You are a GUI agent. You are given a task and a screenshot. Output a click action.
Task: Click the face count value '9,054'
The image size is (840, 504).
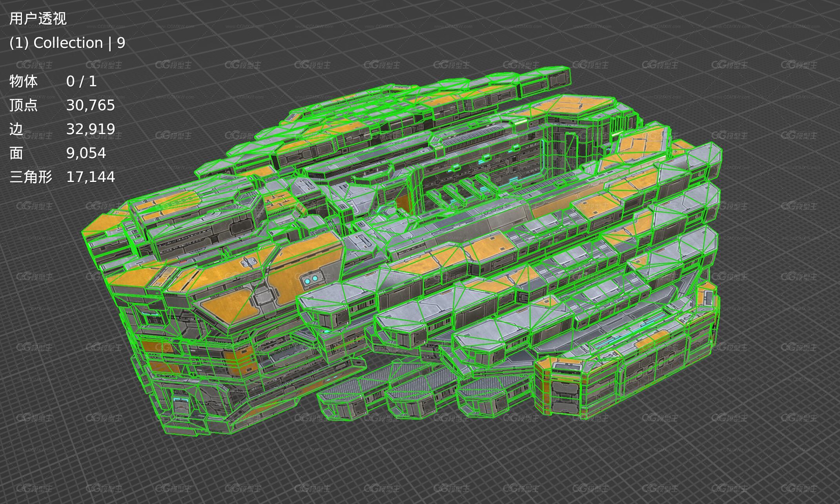coord(86,153)
